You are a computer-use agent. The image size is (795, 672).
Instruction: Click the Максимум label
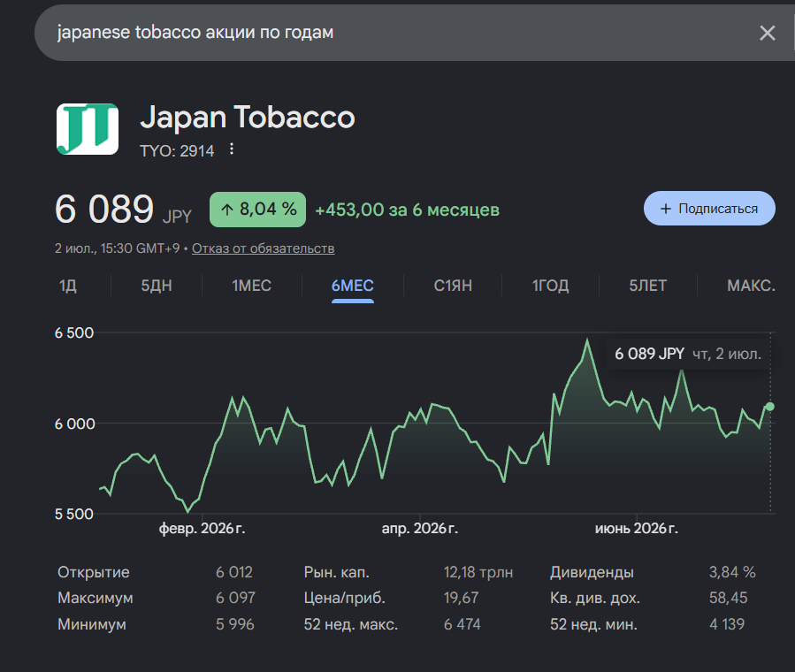pyautogui.click(x=96, y=598)
